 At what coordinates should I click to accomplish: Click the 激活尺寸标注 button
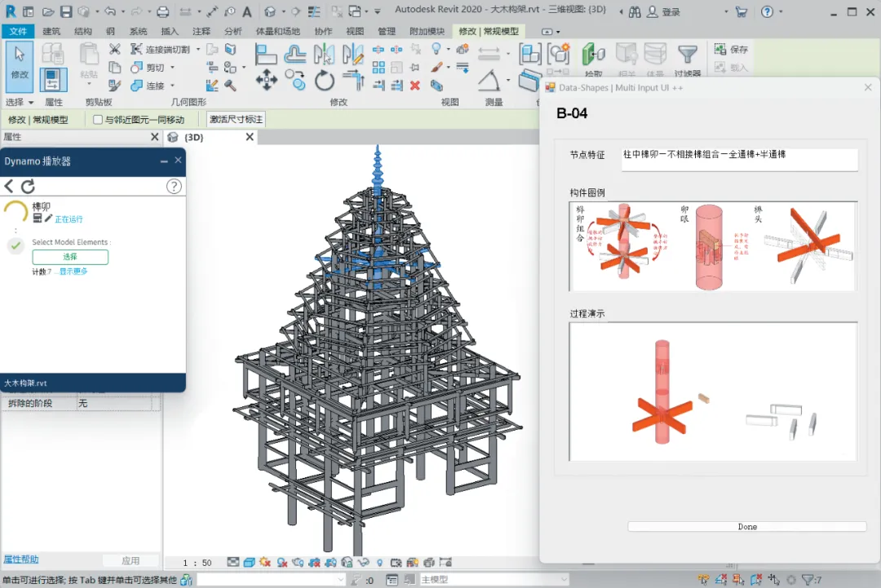pyautogui.click(x=236, y=120)
